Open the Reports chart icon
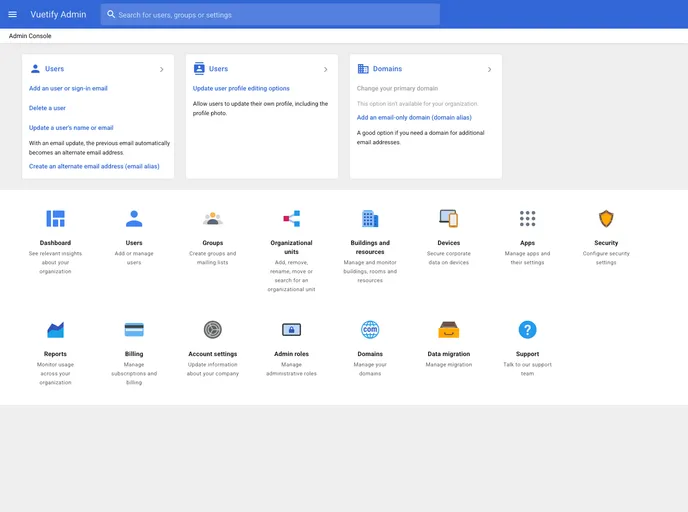 point(55,330)
